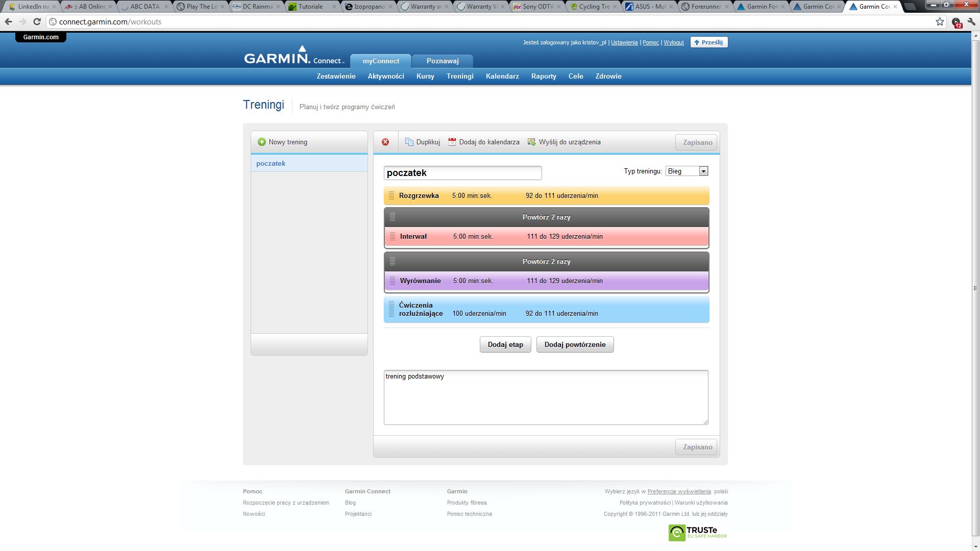Image resolution: width=980 pixels, height=551 pixels.
Task: Click the TRUSTe EU Safe Harbor badge
Action: tap(698, 533)
